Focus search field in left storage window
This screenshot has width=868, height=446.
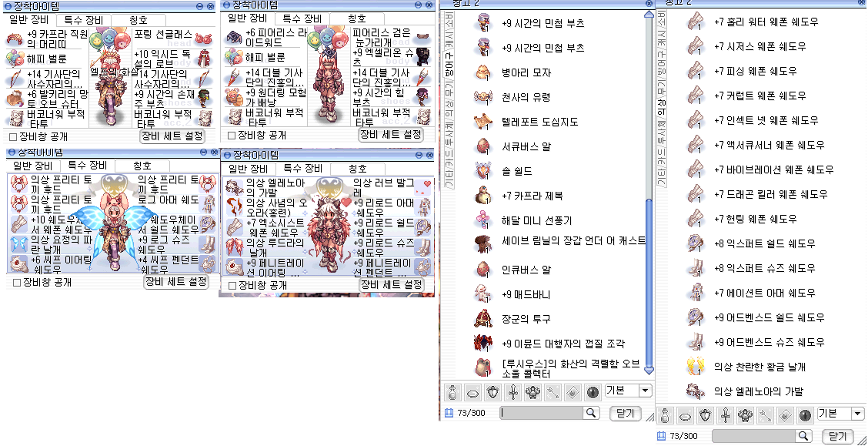click(x=542, y=413)
